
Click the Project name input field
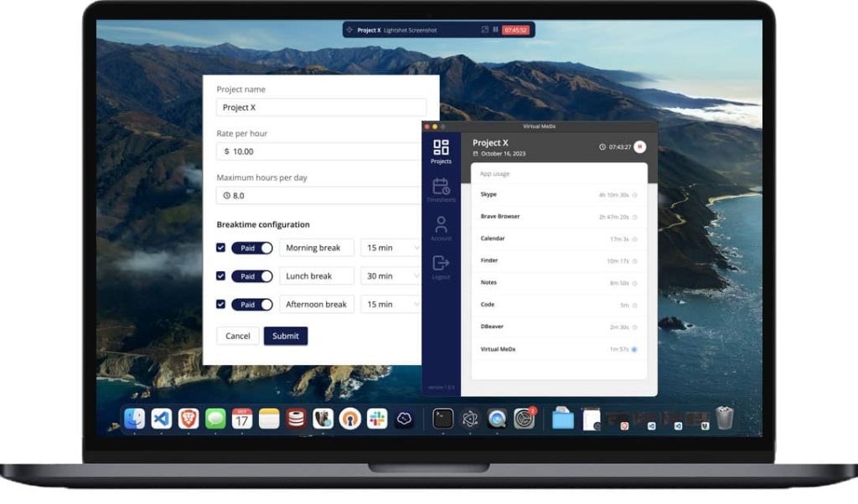(x=320, y=107)
